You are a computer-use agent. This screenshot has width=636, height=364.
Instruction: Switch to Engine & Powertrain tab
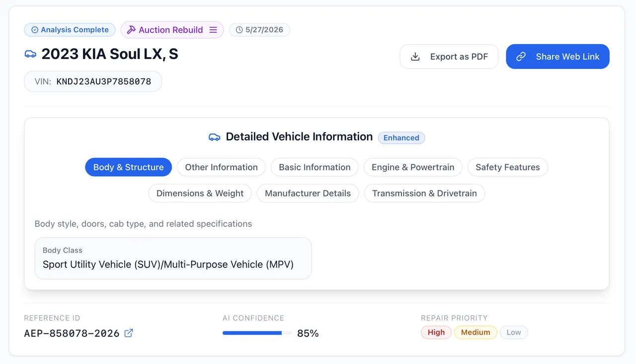coord(413,167)
